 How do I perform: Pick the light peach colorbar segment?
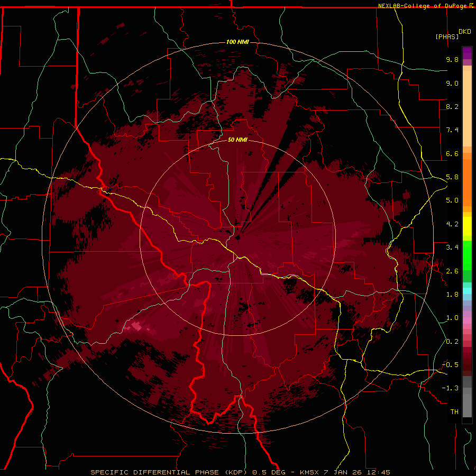467,108
